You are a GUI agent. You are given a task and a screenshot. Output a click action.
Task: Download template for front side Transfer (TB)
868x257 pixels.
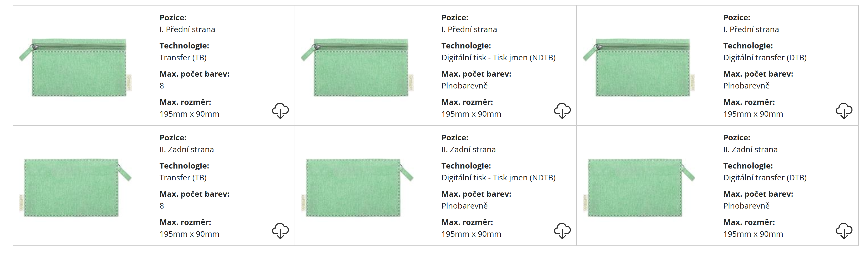click(x=280, y=111)
